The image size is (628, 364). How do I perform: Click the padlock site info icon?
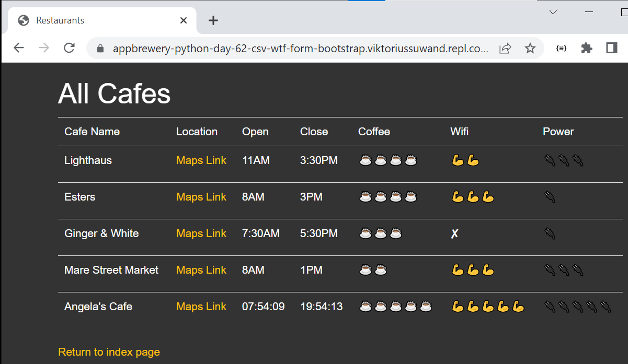[101, 49]
